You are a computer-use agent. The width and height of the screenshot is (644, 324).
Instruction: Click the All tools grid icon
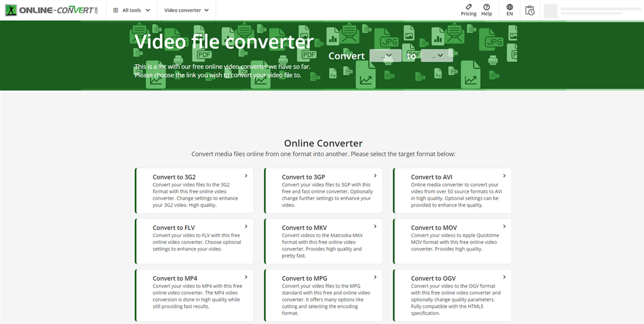[116, 10]
